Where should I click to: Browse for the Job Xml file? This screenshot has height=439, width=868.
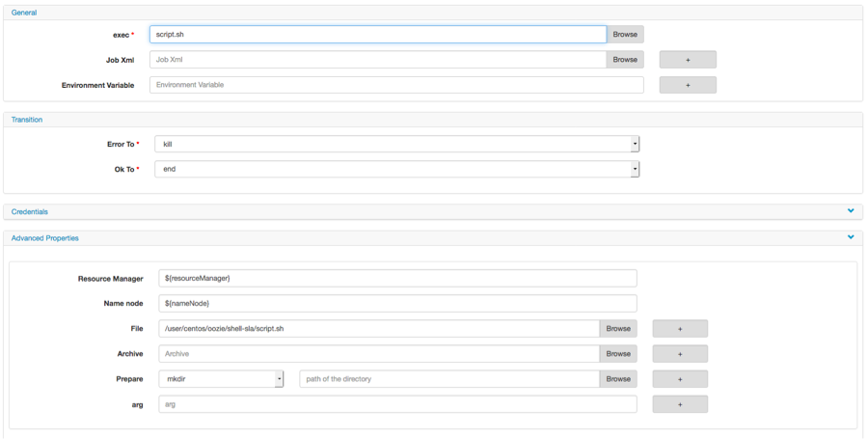625,60
